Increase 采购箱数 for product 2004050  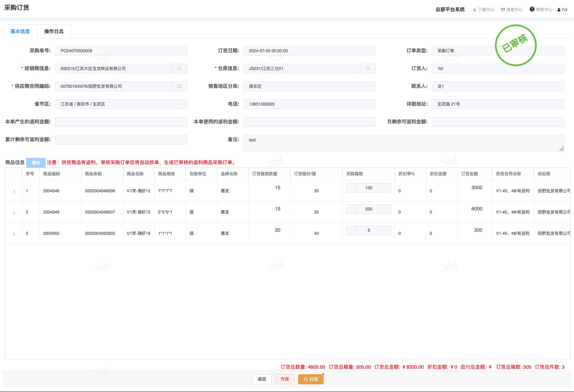(x=386, y=230)
